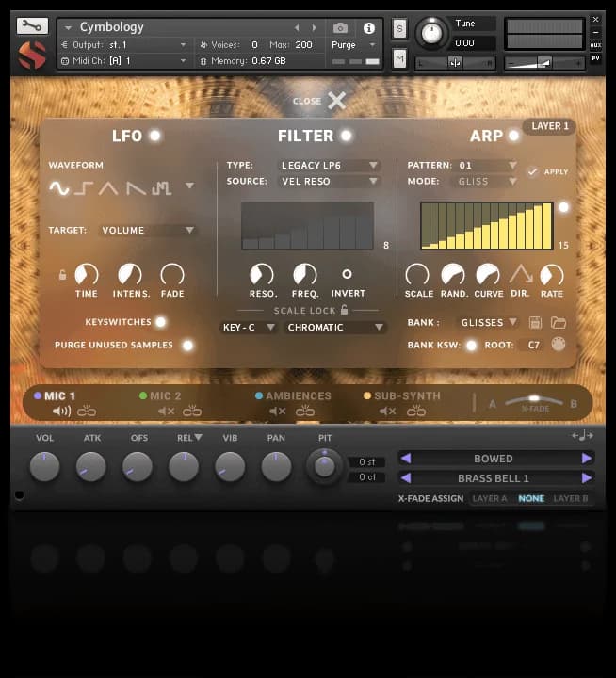616x678 pixels.
Task: Open the filter TYPE Legacy LP6 dropdown
Action: (x=329, y=166)
